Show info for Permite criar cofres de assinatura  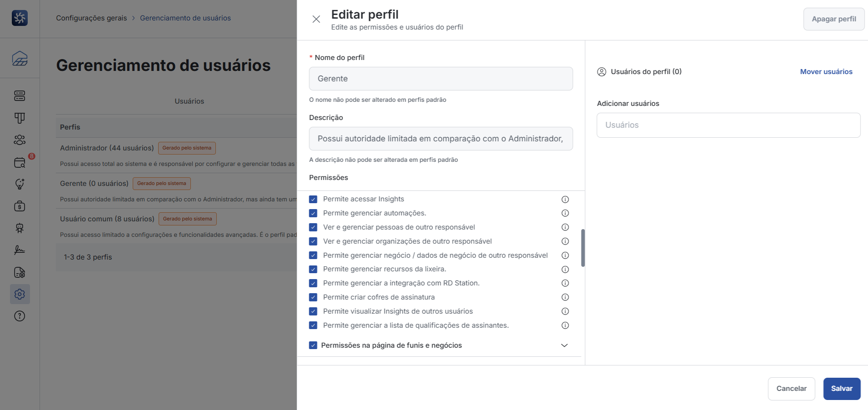click(565, 297)
